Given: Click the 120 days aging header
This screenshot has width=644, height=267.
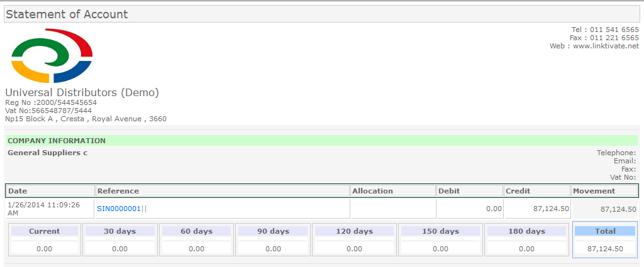Looking at the screenshot, I should coord(354,231).
